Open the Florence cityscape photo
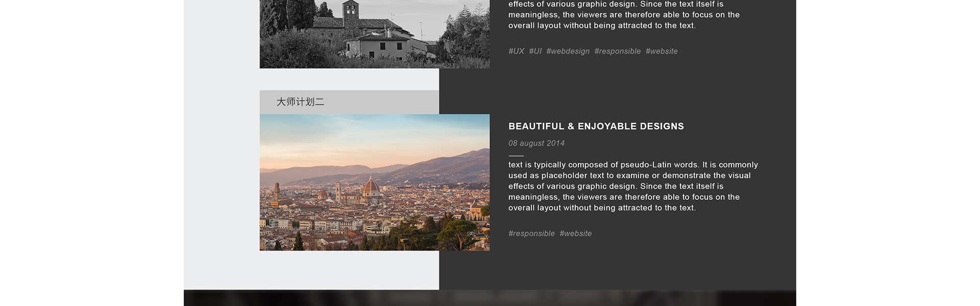 375,182
